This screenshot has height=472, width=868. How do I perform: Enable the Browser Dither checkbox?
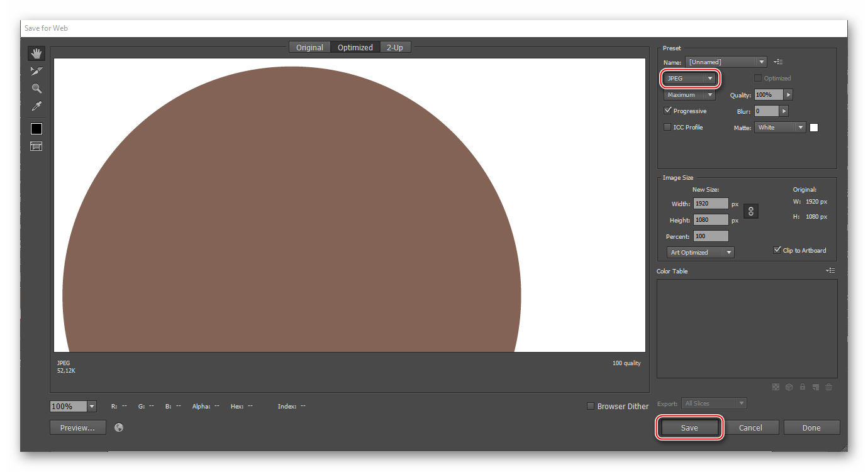point(591,406)
